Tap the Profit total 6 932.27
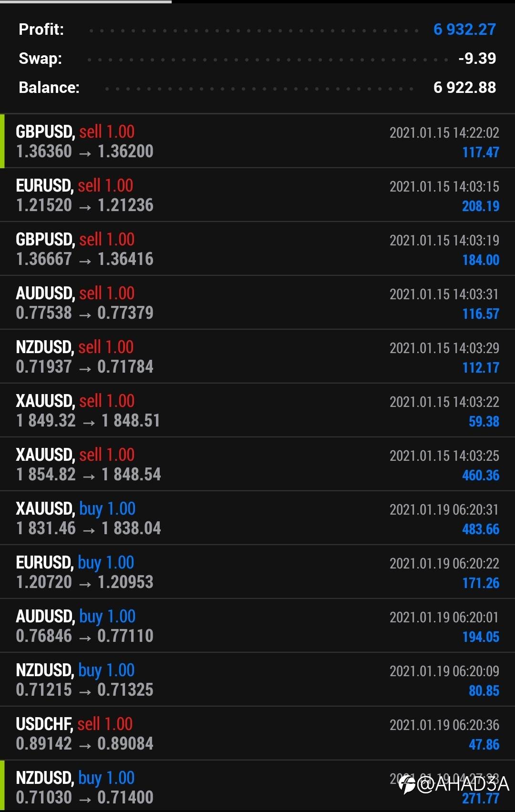 (x=464, y=30)
